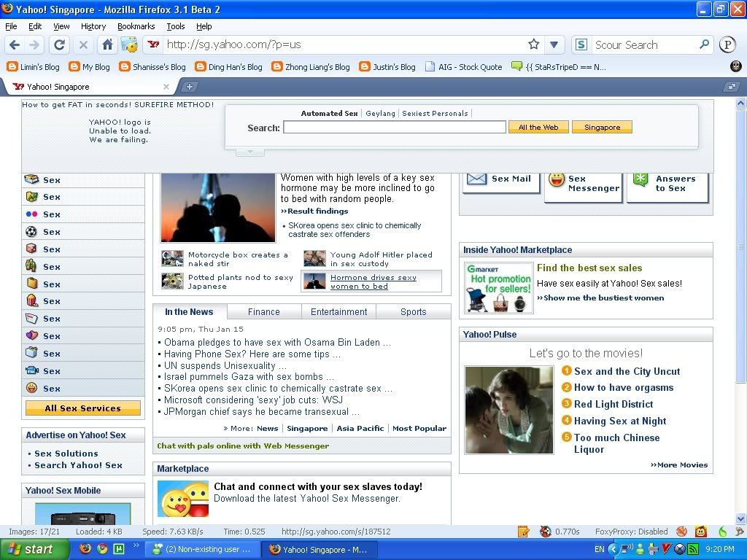Launch Google Chrome from Quick Launch

click(103, 549)
